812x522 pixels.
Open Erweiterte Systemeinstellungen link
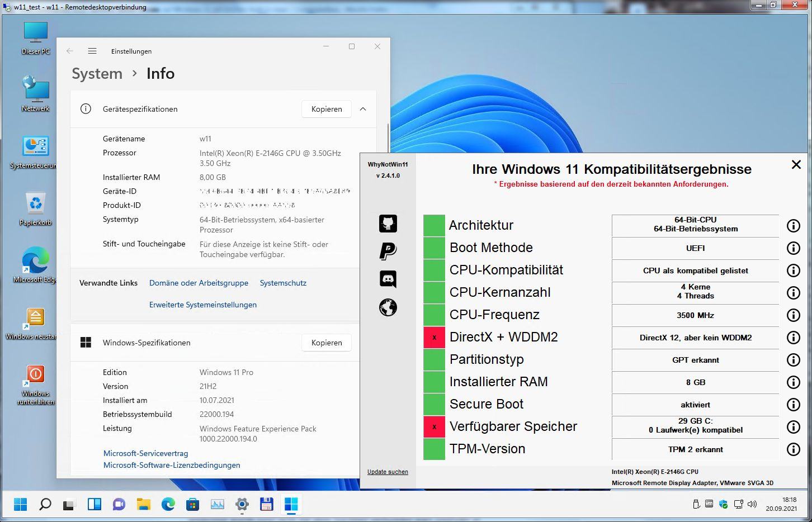click(x=203, y=305)
